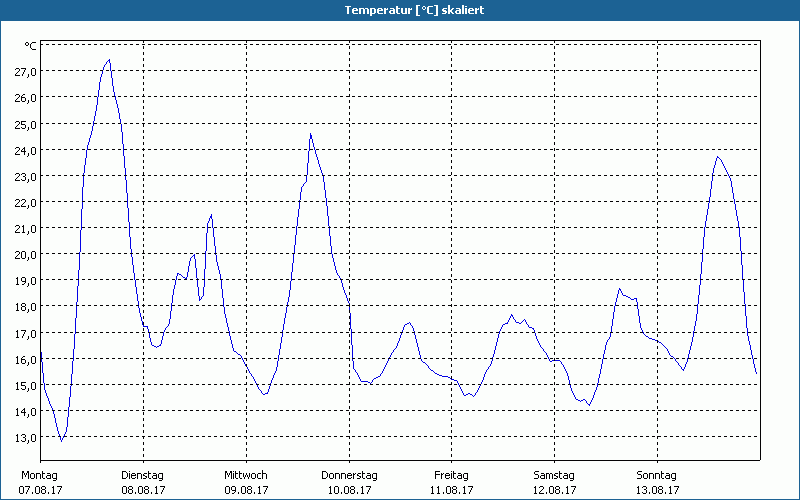The height and width of the screenshot is (500, 800).
Task: Select the Sonntag day label
Action: point(657,475)
